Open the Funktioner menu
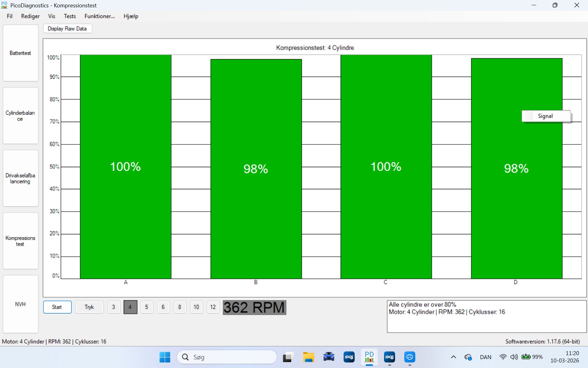The width and height of the screenshot is (588, 368). (100, 16)
